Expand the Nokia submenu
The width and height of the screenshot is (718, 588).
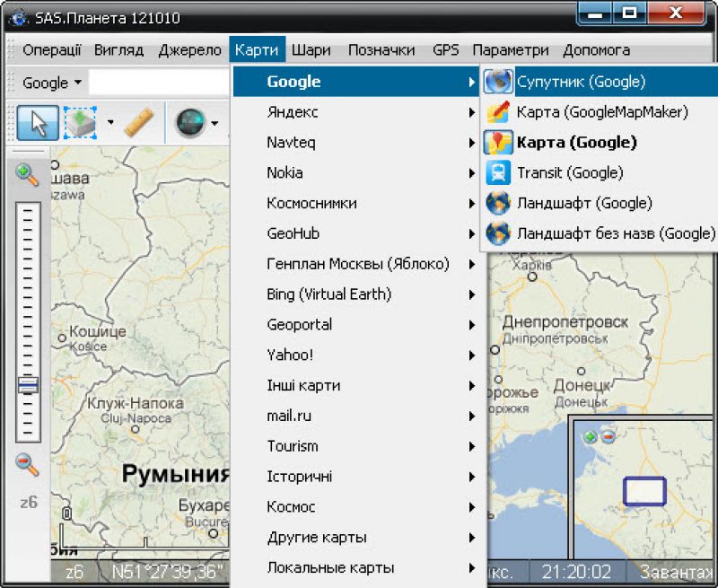pyautogui.click(x=356, y=172)
